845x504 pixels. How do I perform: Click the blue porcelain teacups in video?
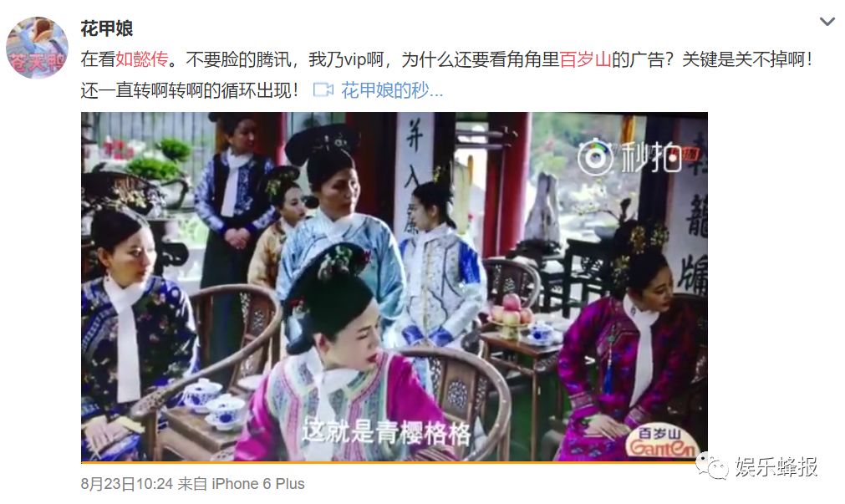(213, 403)
